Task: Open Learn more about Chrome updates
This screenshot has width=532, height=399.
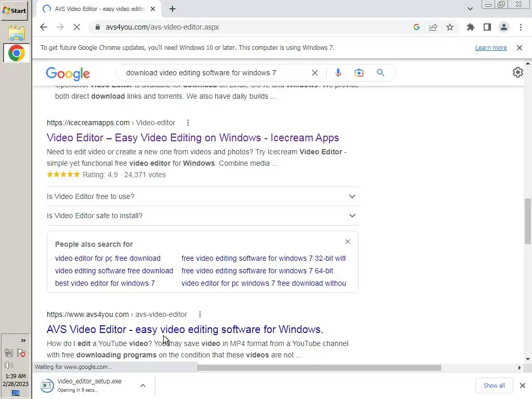Action: [x=491, y=48]
